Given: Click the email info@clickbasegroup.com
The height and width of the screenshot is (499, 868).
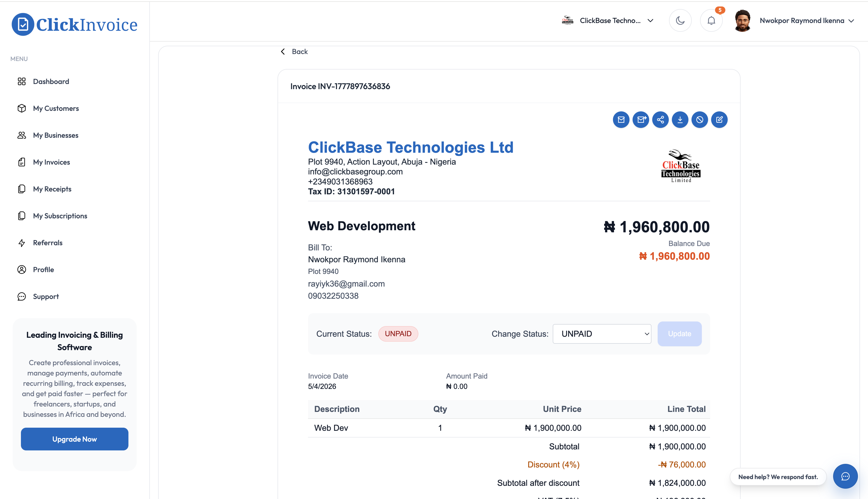Looking at the screenshot, I should coord(355,171).
